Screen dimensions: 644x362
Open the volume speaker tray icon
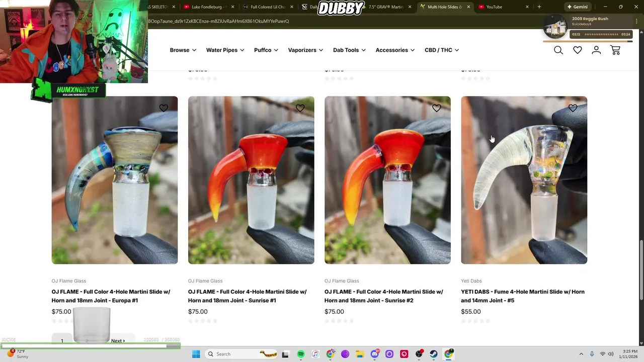[610, 354]
